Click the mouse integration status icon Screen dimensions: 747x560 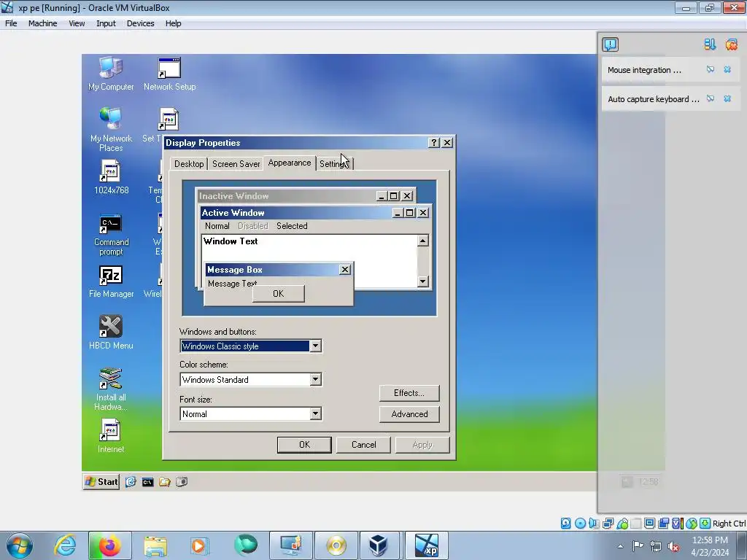point(692,524)
